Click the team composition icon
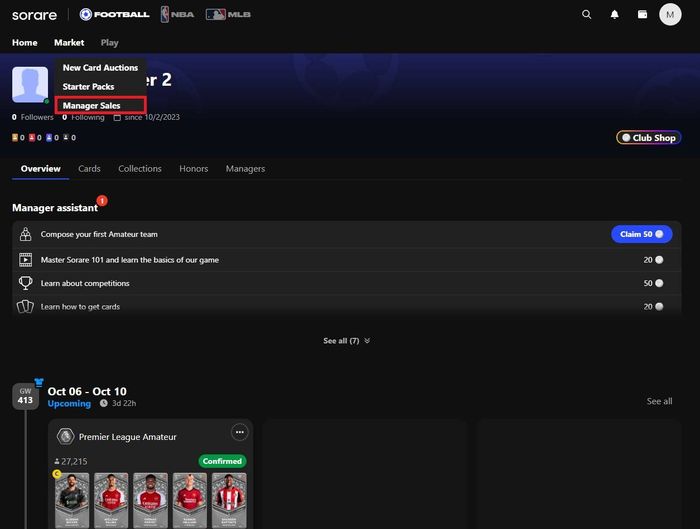 pyautogui.click(x=25, y=234)
